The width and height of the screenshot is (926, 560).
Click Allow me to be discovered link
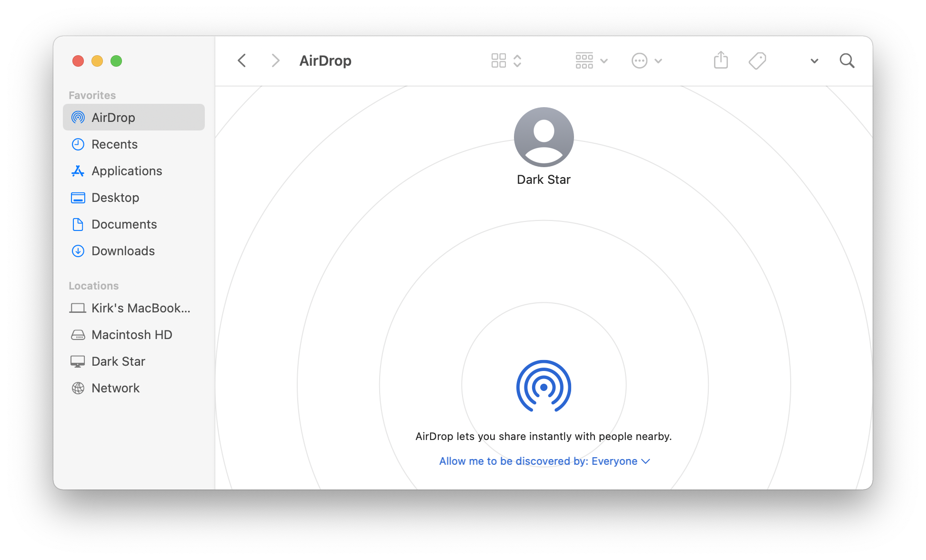544,461
